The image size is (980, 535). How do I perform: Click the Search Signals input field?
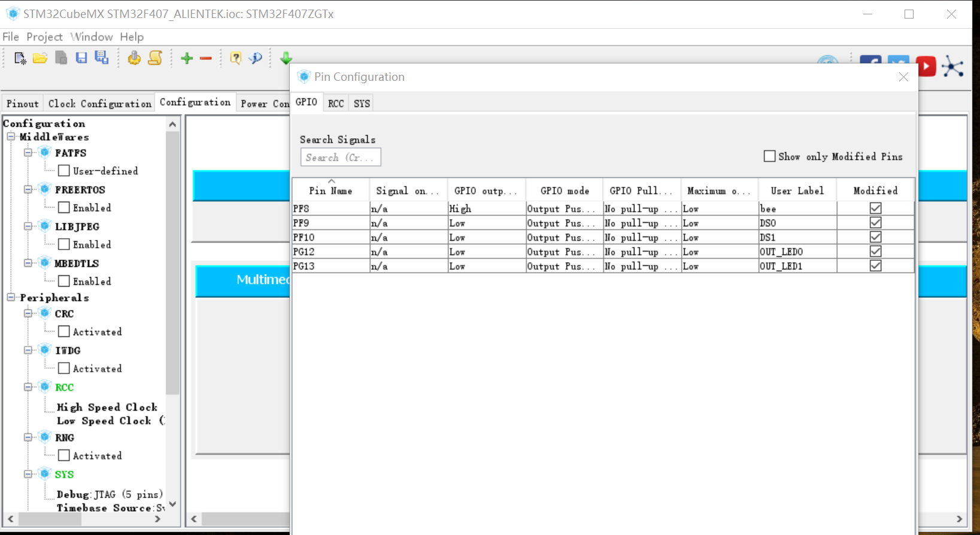[x=341, y=157]
